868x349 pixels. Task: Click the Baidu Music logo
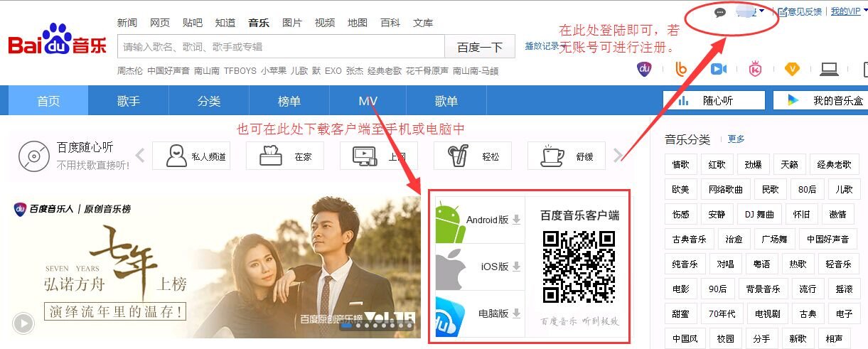pyautogui.click(x=57, y=40)
